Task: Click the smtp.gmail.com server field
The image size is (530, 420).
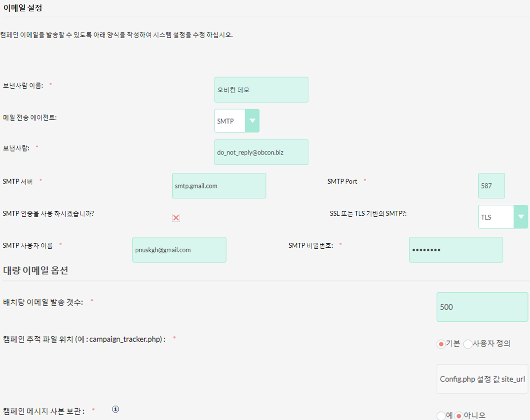Action: tap(219, 186)
